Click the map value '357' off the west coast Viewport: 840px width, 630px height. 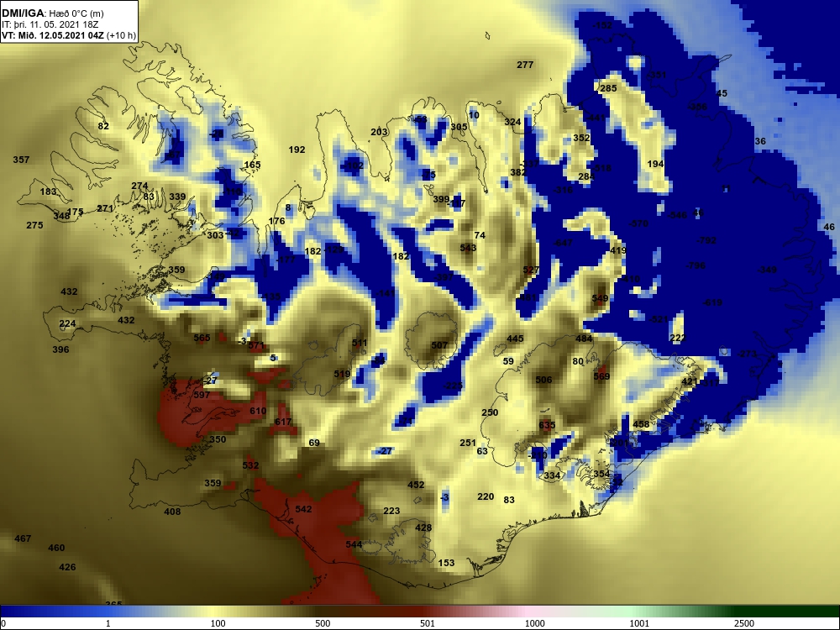[x=22, y=160]
